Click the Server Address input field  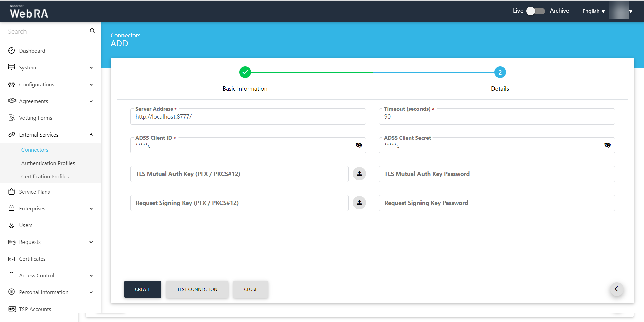coord(248,117)
